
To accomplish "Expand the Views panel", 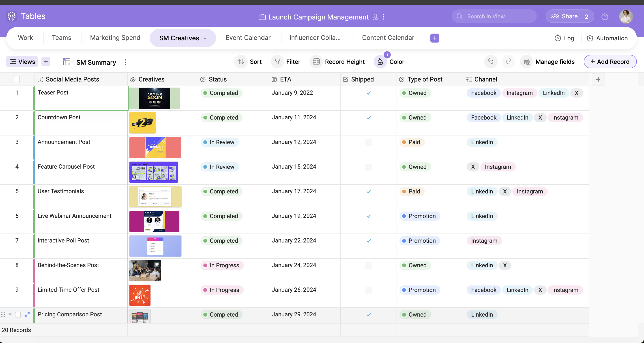I will point(22,62).
